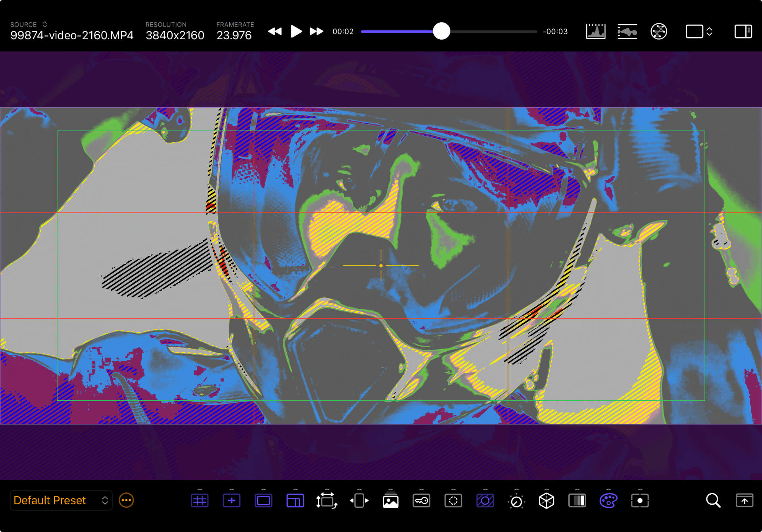
Task: Click the playback scrubber handle
Action: pyautogui.click(x=441, y=31)
